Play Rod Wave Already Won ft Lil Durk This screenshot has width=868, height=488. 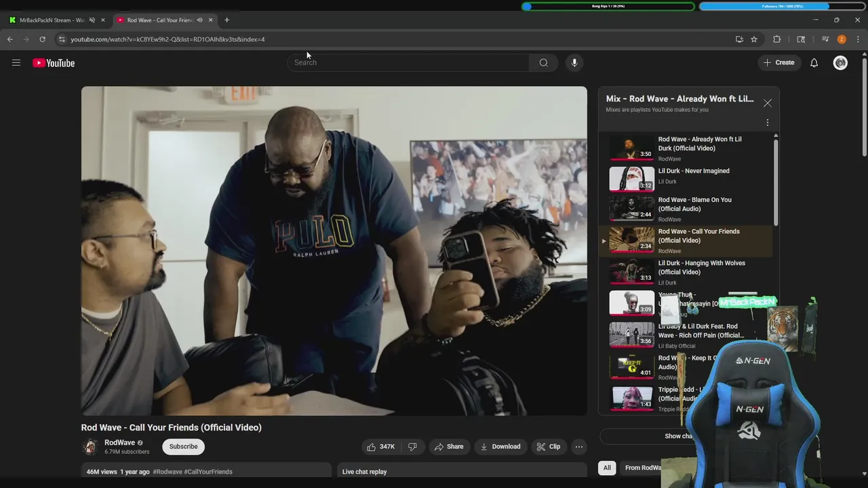click(x=686, y=148)
